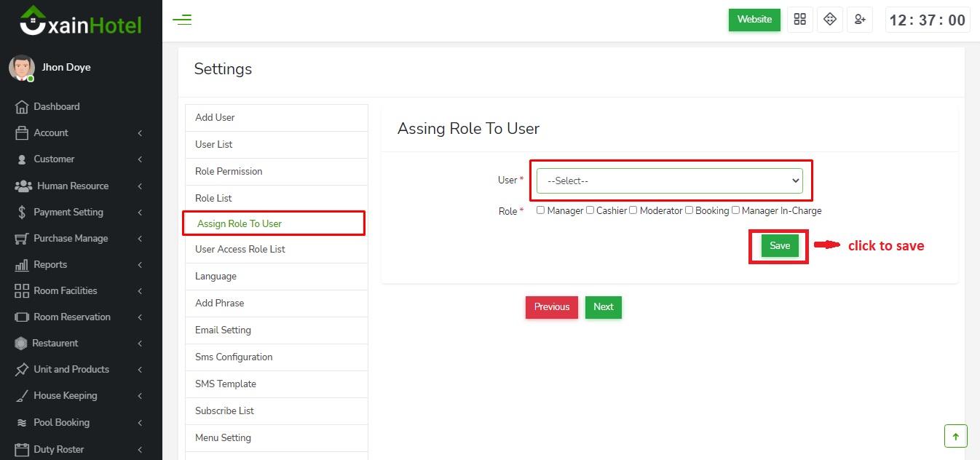
Task: Click the Human Resource people icon
Action: tap(23, 186)
